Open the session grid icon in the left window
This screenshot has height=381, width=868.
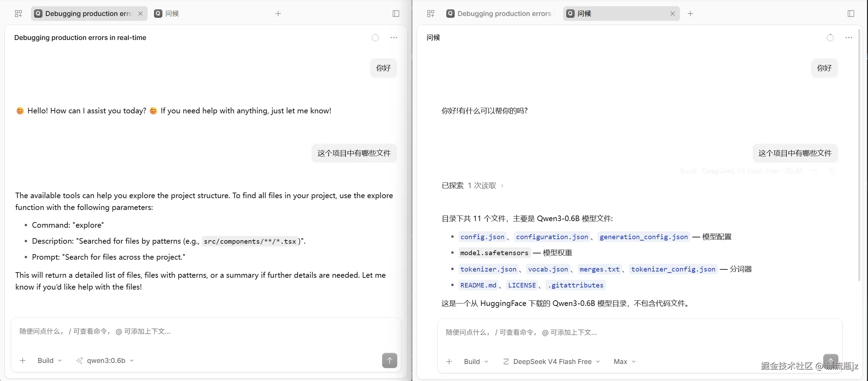point(18,14)
